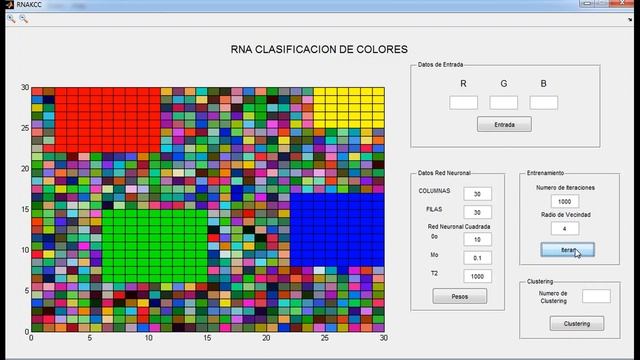Edit the COLUMNAS field
The height and width of the screenshot is (360, 640).
pos(477,194)
